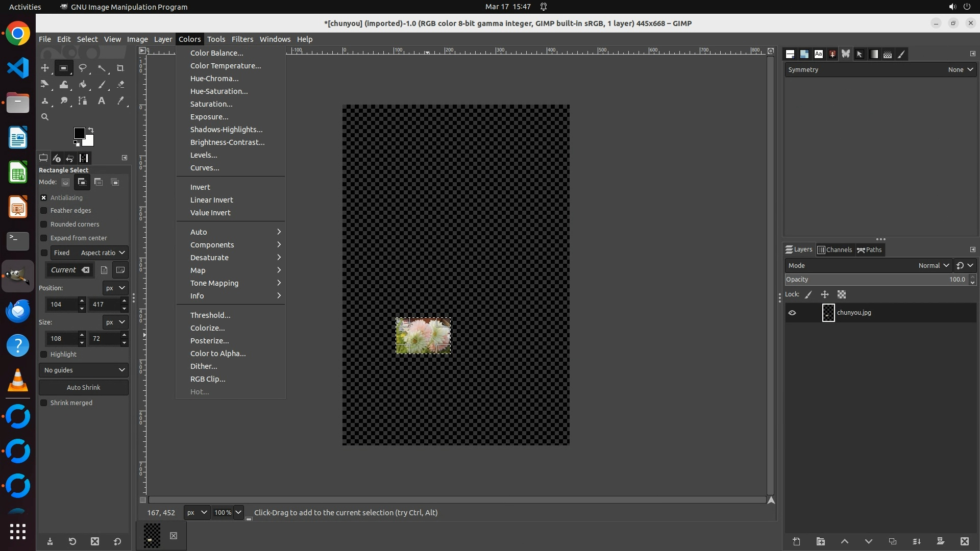Image resolution: width=980 pixels, height=551 pixels.
Task: Click the foreground color swatch
Action: (x=79, y=133)
